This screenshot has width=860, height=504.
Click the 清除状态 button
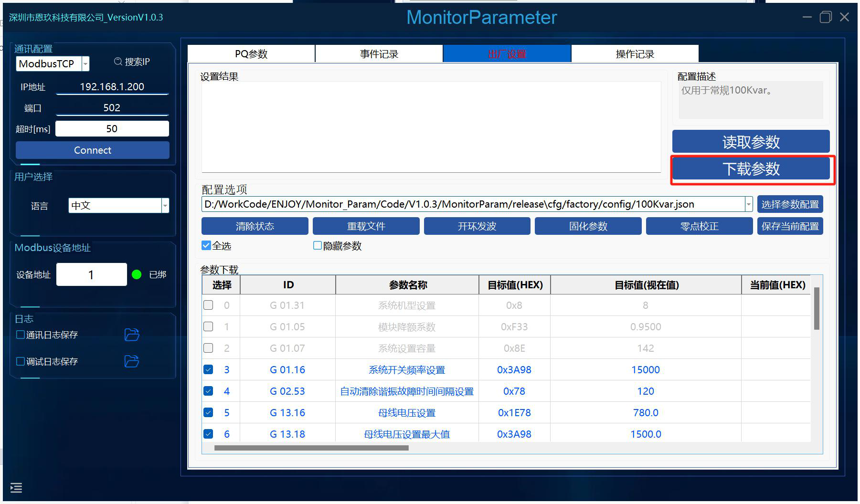click(255, 226)
